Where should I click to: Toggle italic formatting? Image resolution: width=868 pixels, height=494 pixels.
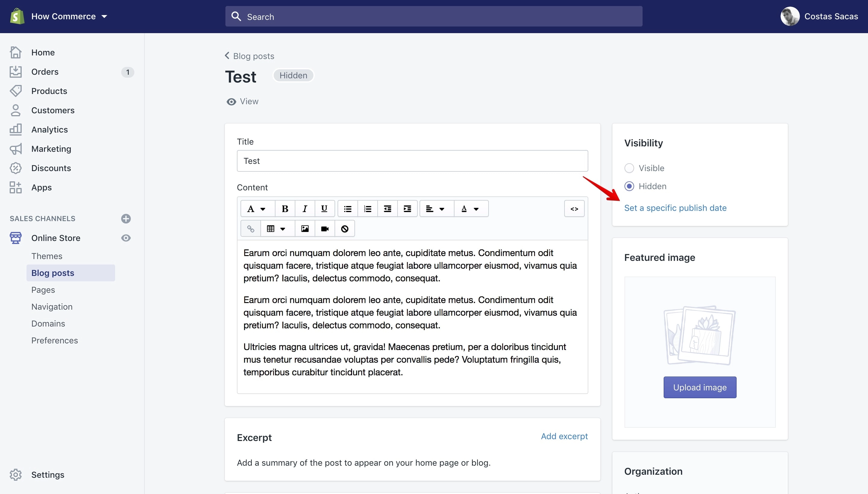click(x=305, y=209)
